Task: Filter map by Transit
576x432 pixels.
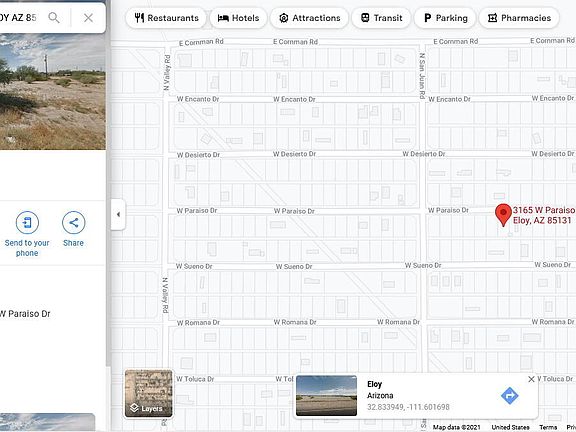Action: (381, 18)
